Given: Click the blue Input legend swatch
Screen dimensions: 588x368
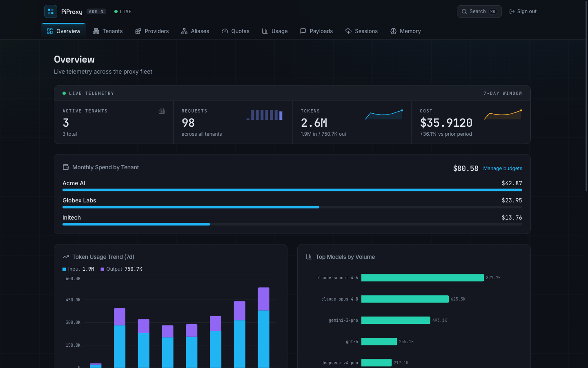Looking at the screenshot, I should pyautogui.click(x=64, y=269).
